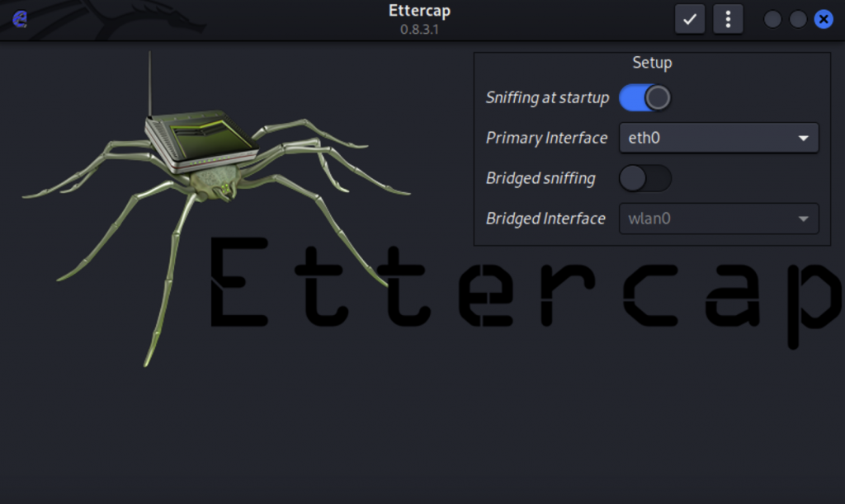
Task: Accept setup with the checkmark button
Action: pos(690,20)
